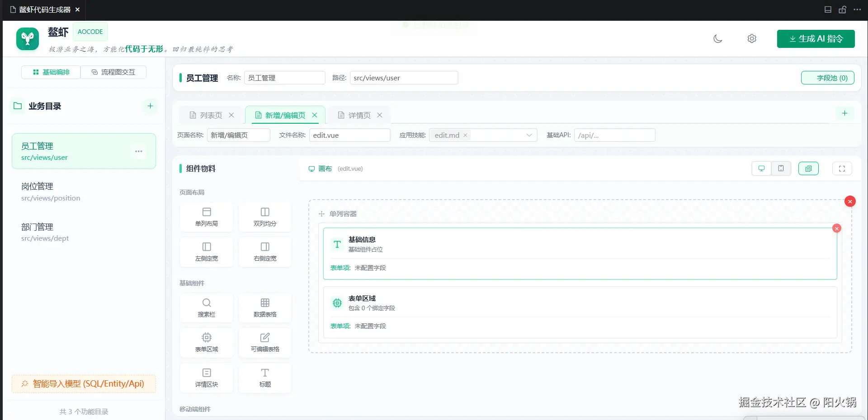
Task: Click the 基础API input field
Action: pyautogui.click(x=615, y=135)
